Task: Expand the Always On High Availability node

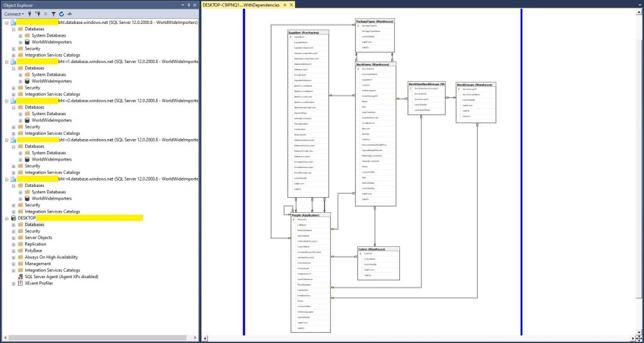Action: pyautogui.click(x=13, y=257)
